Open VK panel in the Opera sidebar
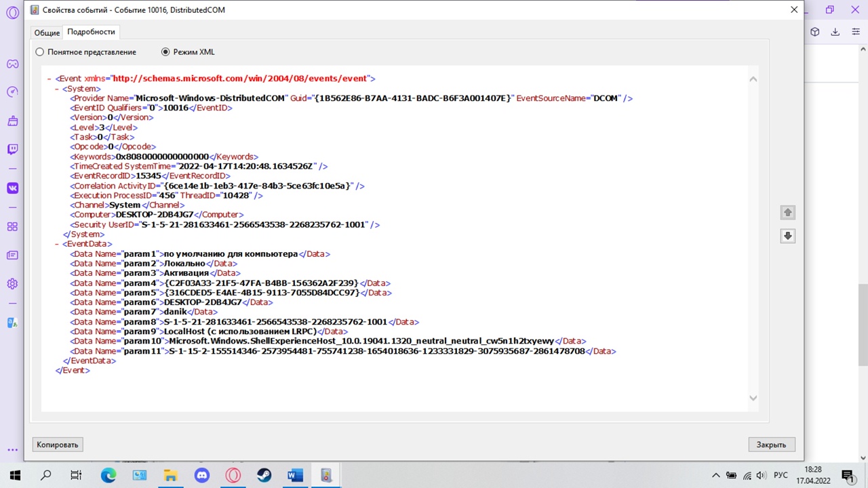This screenshot has width=868, height=488. click(x=12, y=188)
